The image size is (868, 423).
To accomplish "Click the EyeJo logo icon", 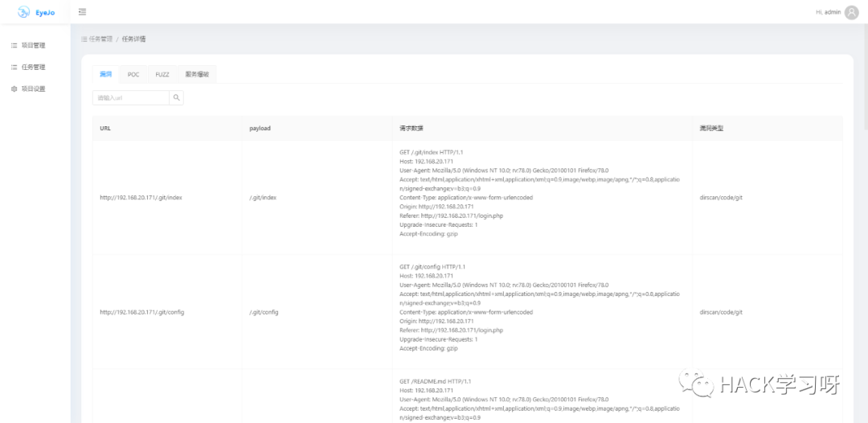I will pyautogui.click(x=23, y=11).
